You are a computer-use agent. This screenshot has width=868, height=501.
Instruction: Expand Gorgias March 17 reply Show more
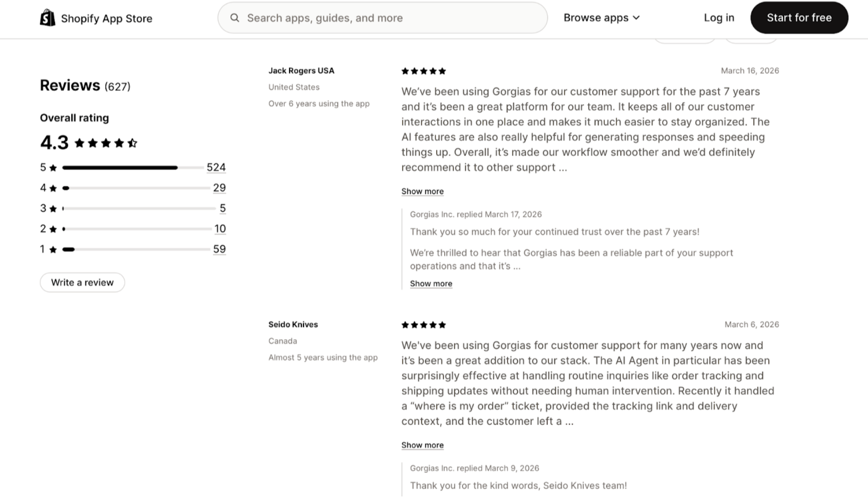coord(431,283)
